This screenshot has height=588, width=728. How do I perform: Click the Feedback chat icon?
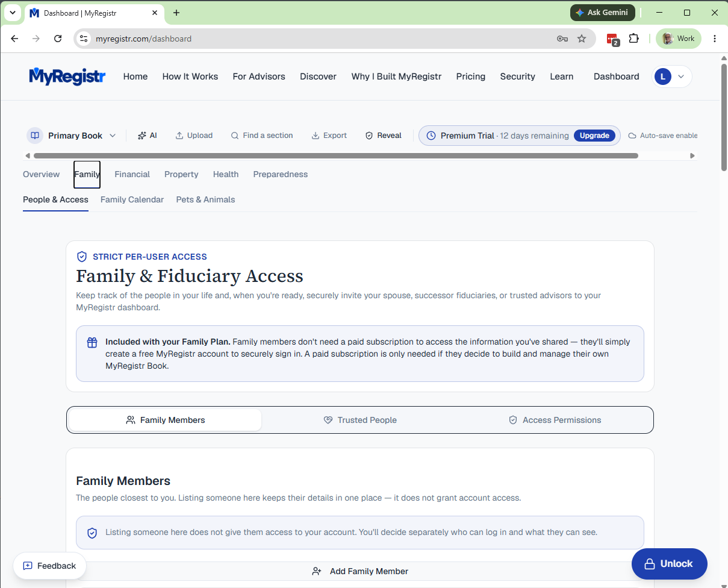click(x=28, y=566)
